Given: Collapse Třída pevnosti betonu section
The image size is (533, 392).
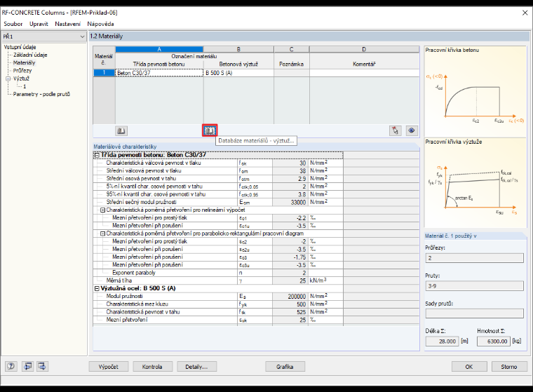Looking at the screenshot, I should coord(97,155).
